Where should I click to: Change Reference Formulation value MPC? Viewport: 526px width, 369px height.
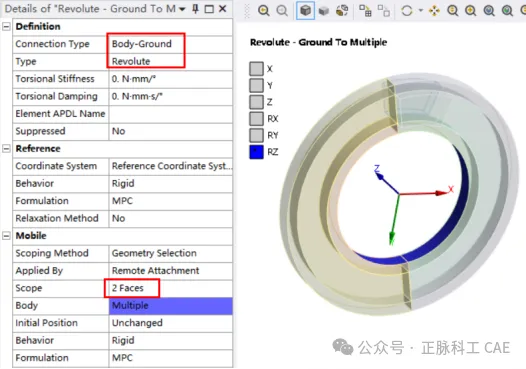170,201
